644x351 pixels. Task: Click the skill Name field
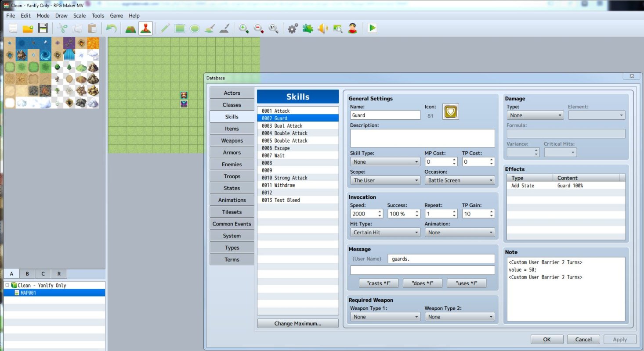tap(385, 115)
